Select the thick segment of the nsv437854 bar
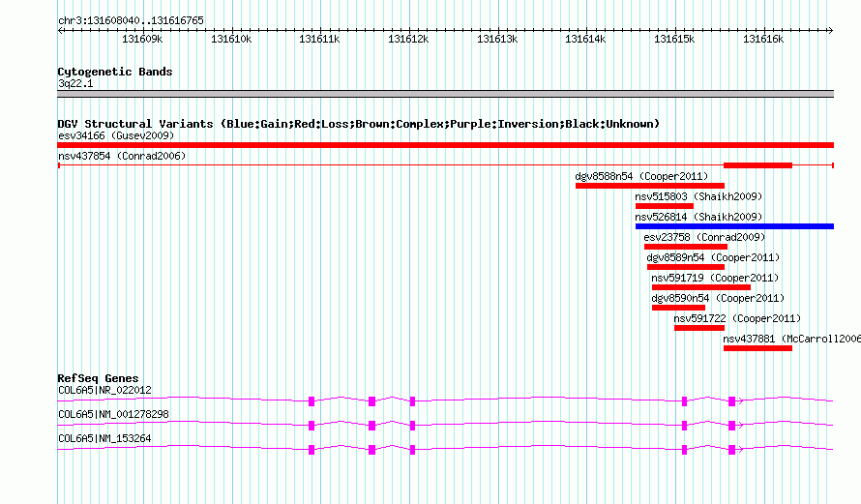The image size is (861, 504). [757, 165]
